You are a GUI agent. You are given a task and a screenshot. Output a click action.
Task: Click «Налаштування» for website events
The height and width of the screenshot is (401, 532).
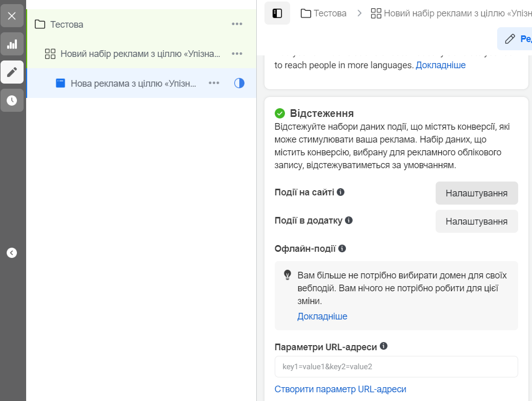point(477,193)
